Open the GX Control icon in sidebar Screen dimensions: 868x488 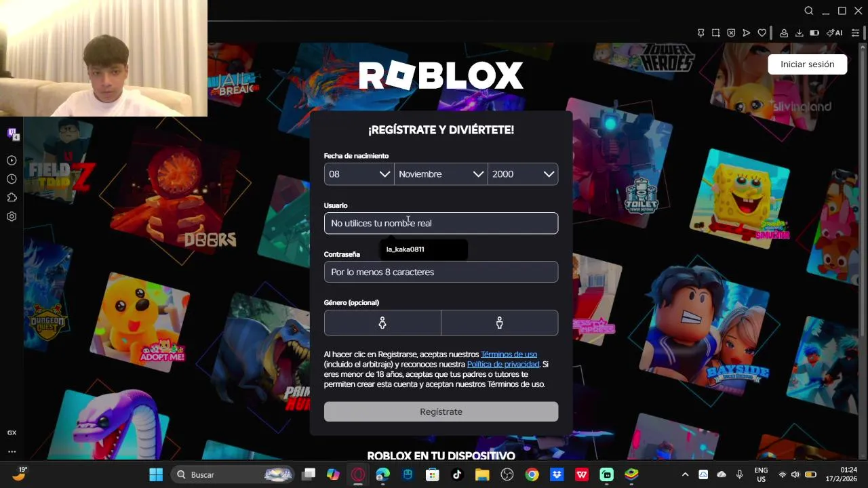pos(12,432)
